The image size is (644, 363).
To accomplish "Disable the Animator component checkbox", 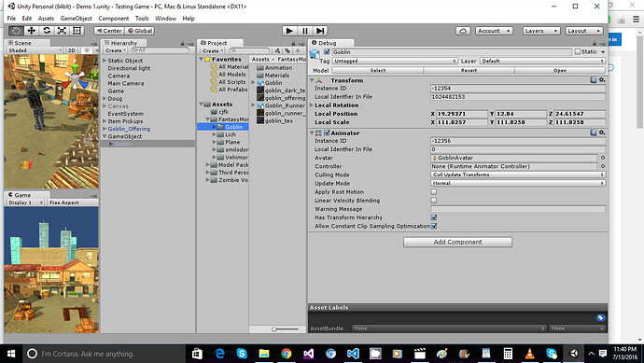I will 327,133.
